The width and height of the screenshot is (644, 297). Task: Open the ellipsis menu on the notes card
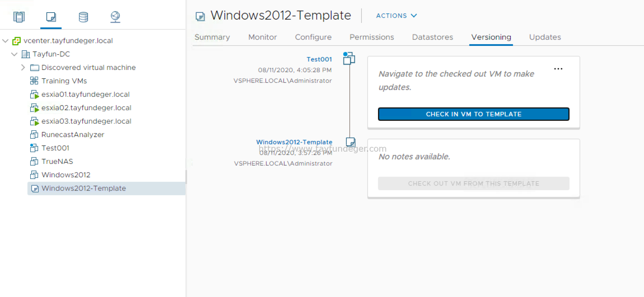[558, 68]
